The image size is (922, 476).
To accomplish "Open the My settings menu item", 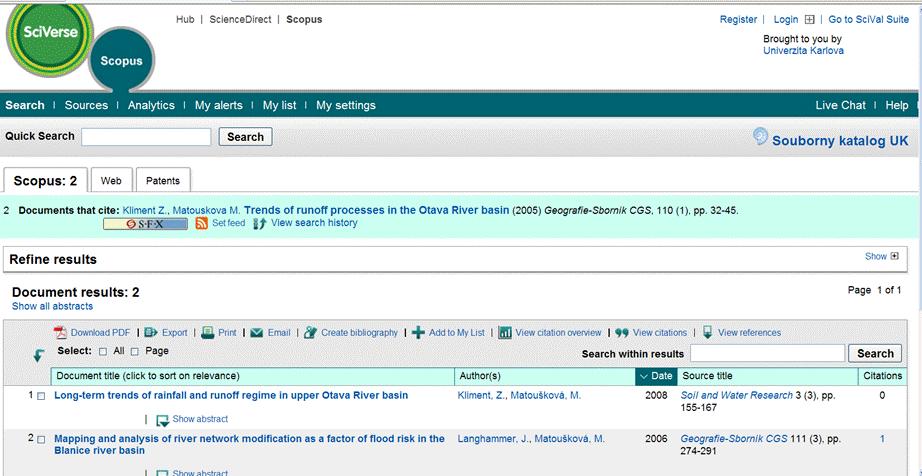I will click(346, 105).
